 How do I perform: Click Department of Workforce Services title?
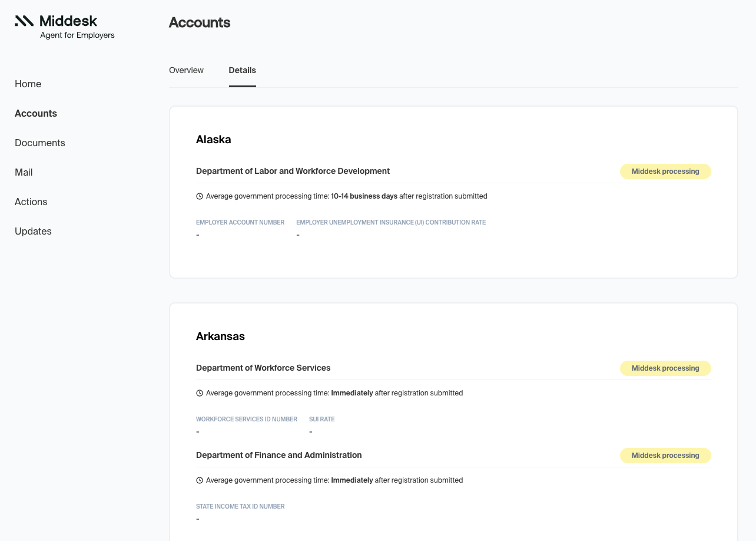[x=263, y=368]
